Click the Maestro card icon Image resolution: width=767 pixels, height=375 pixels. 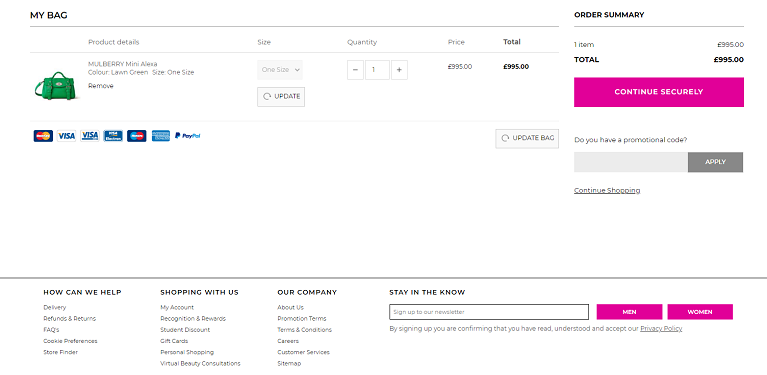[136, 136]
